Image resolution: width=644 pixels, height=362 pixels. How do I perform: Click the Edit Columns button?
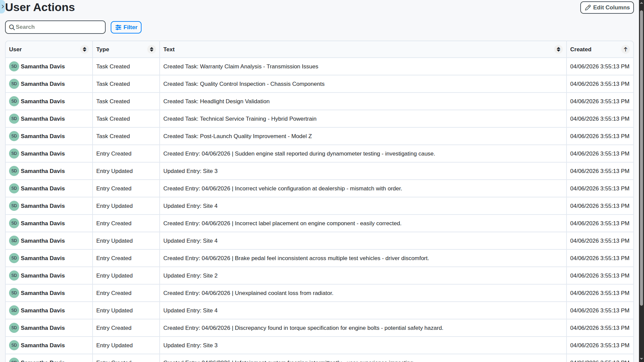606,7
